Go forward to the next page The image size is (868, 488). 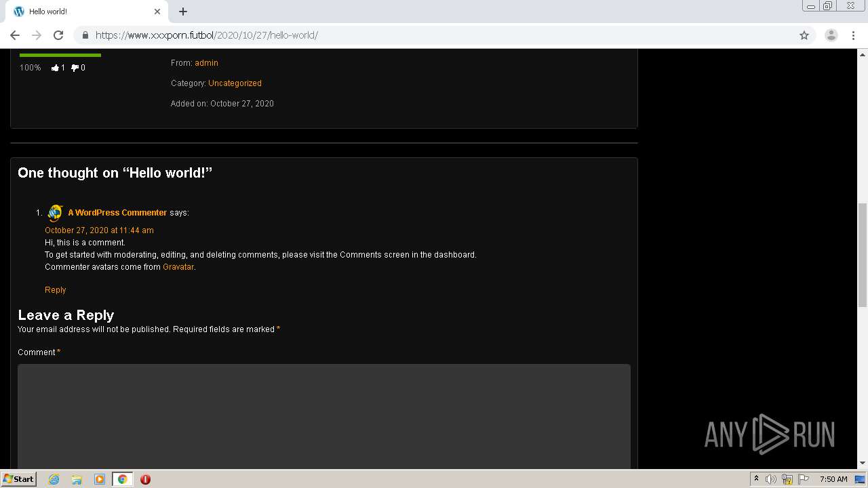click(x=37, y=35)
